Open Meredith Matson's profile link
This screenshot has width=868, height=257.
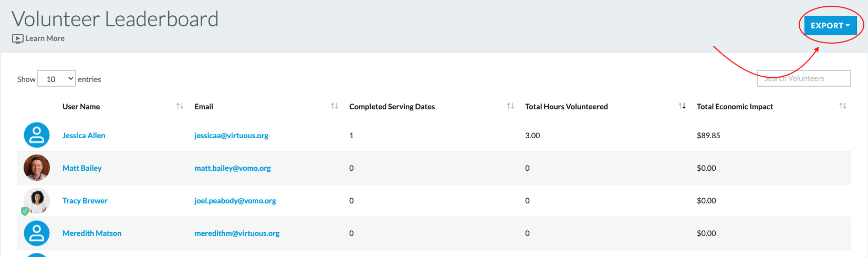92,233
